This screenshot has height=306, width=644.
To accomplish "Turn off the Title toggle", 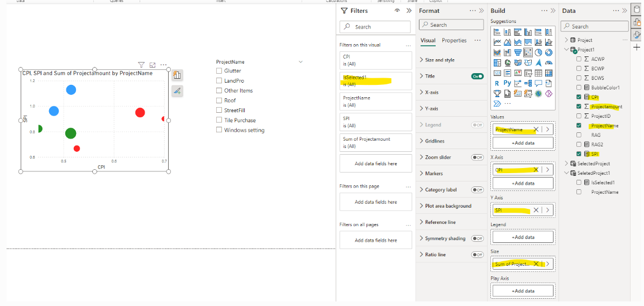I will click(x=477, y=76).
